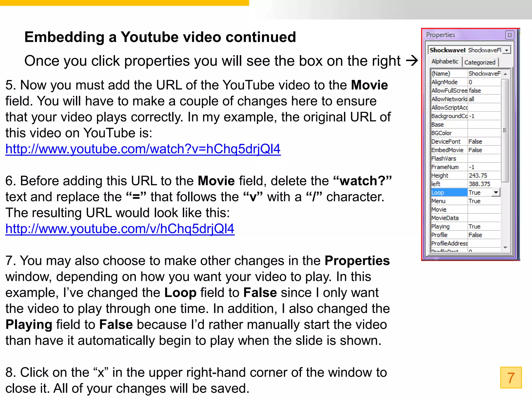Switch to the Alphabetic tab

click(445, 62)
